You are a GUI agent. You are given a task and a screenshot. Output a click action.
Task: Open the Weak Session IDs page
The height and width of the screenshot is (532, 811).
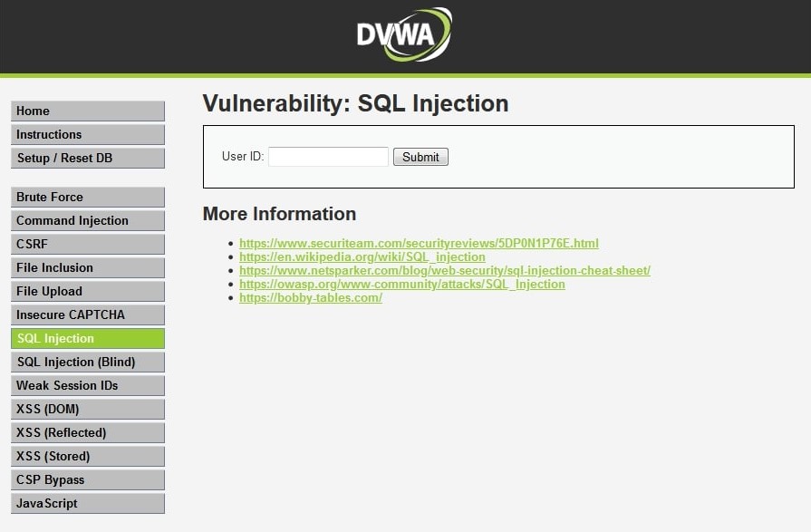pyautogui.click(x=88, y=385)
